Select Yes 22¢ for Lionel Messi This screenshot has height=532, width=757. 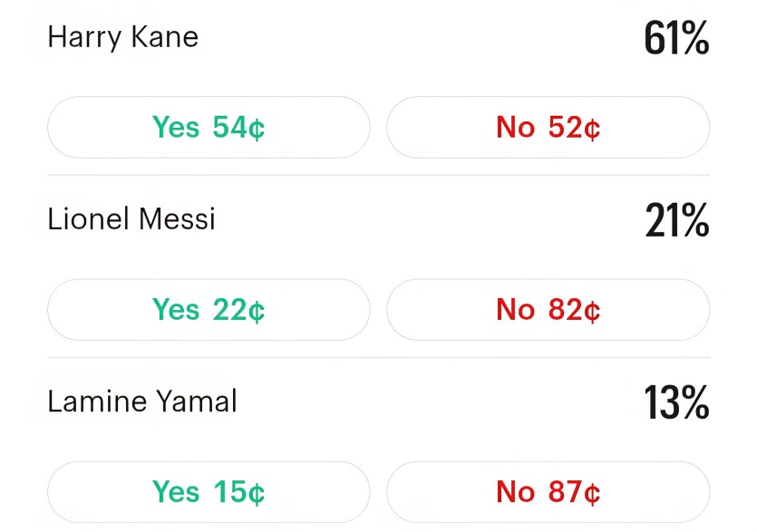click(209, 309)
